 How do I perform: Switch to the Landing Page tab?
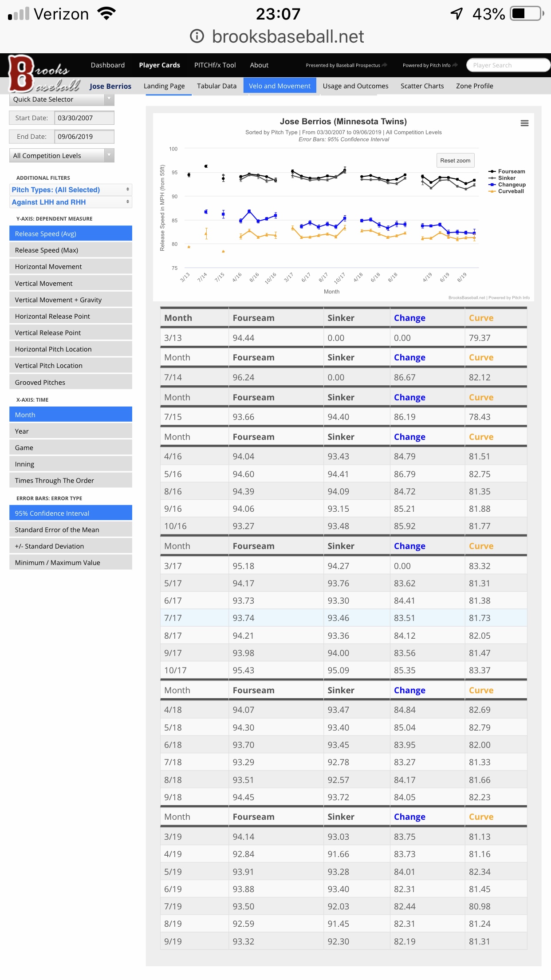(x=164, y=86)
